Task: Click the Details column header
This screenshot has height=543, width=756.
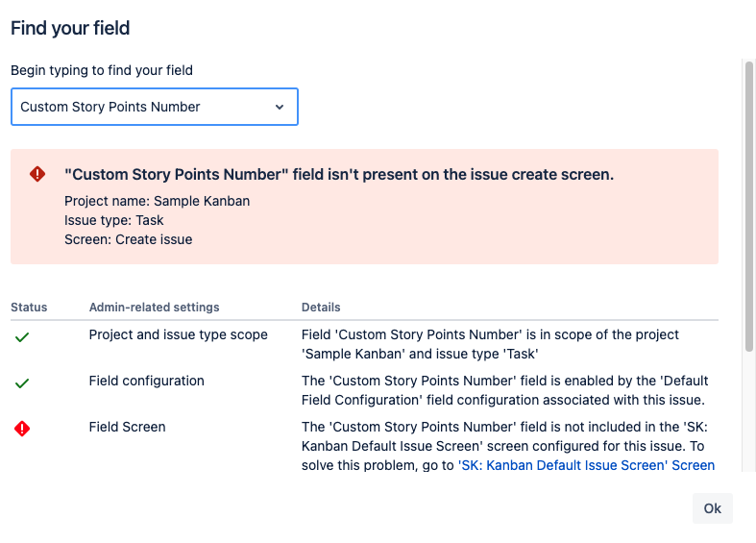Action: click(321, 308)
